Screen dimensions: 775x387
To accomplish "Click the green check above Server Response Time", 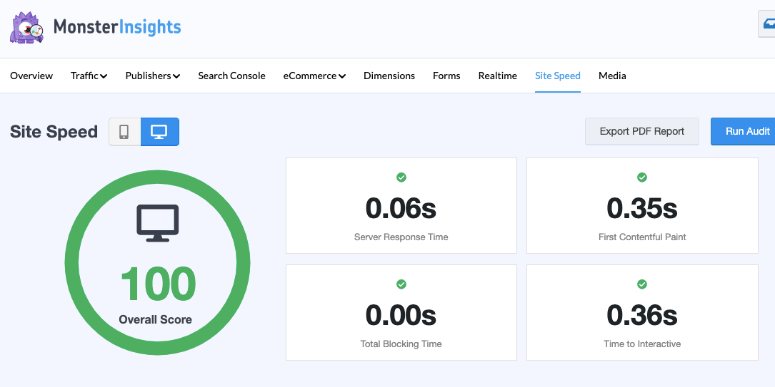I will tap(401, 177).
